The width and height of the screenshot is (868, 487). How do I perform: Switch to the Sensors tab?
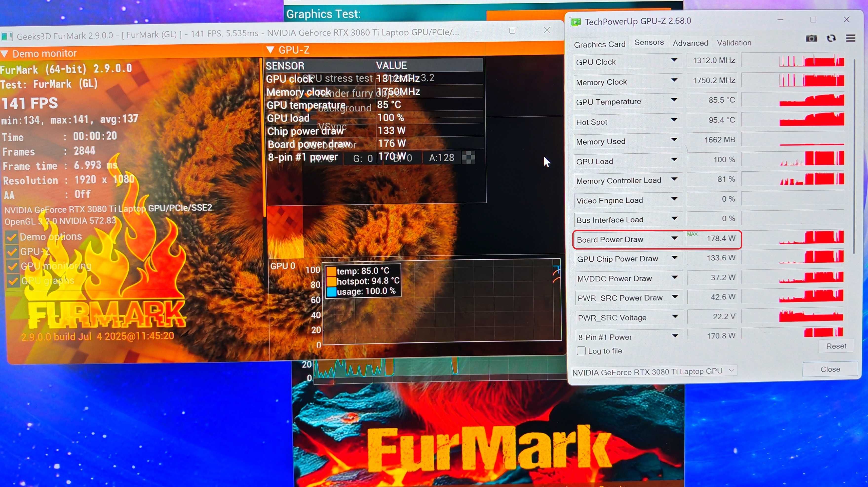pos(649,42)
